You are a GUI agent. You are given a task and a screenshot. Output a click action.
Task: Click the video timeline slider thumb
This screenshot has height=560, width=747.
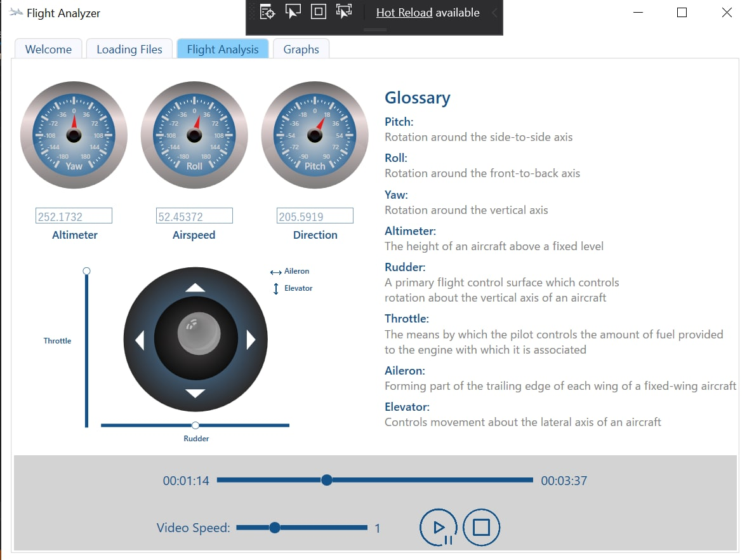tap(326, 480)
